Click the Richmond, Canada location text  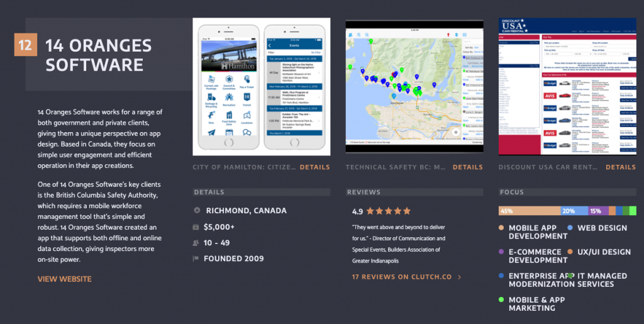coord(247,211)
